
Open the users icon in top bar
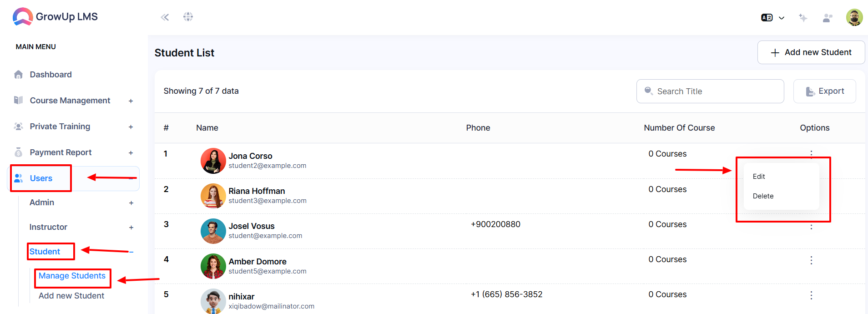828,18
